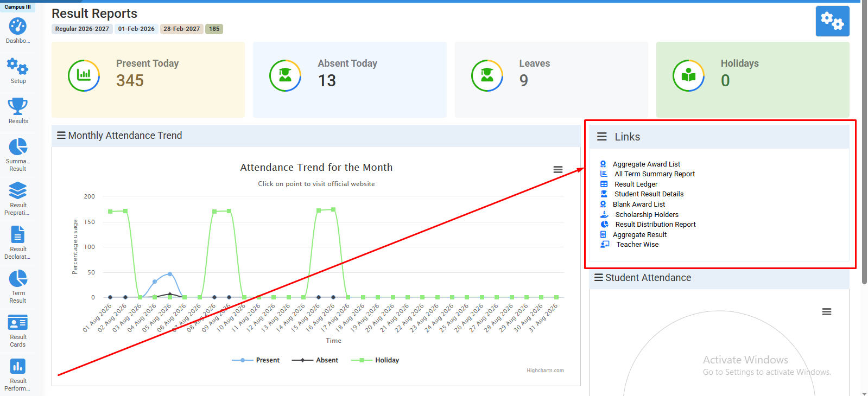Collapse the Links panel with its hamburger icon
Viewport: 868px width, 396px height.
(x=601, y=137)
